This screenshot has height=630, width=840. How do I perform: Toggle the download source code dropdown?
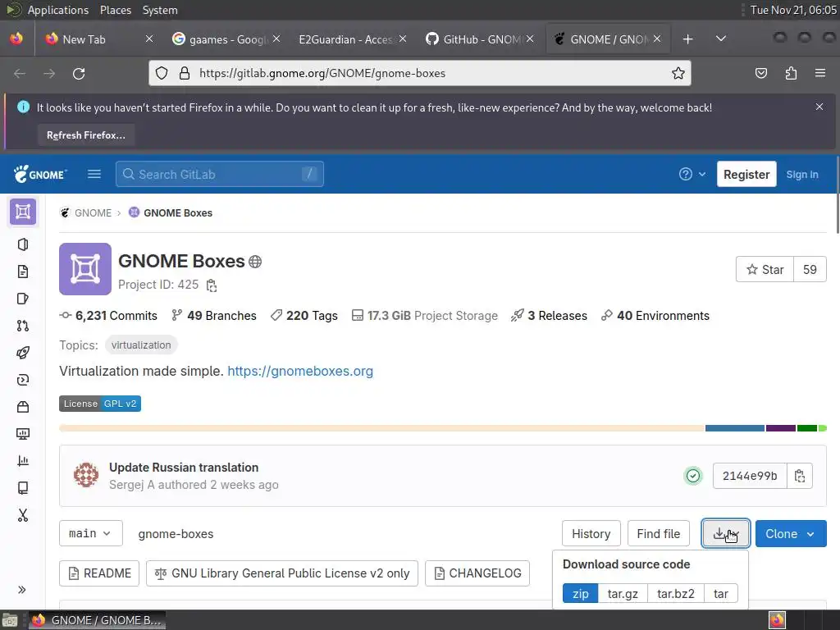726,533
